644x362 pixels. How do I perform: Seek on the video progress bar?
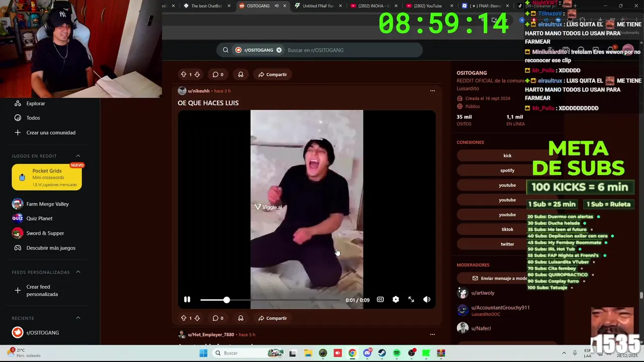[x=270, y=300]
